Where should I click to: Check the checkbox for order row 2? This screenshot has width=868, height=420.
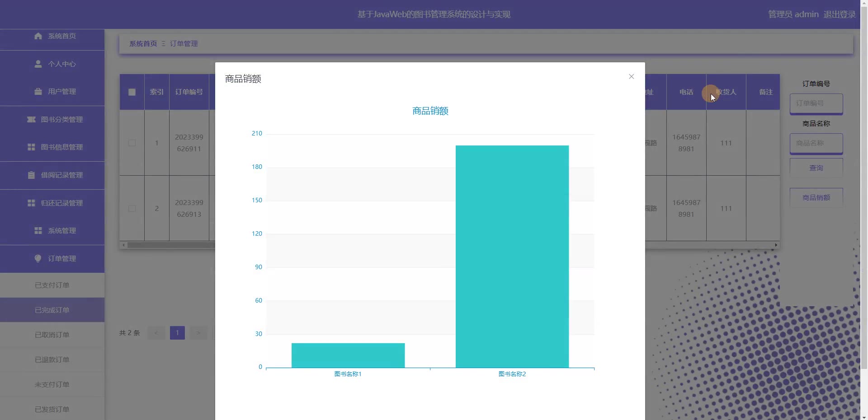pos(132,208)
